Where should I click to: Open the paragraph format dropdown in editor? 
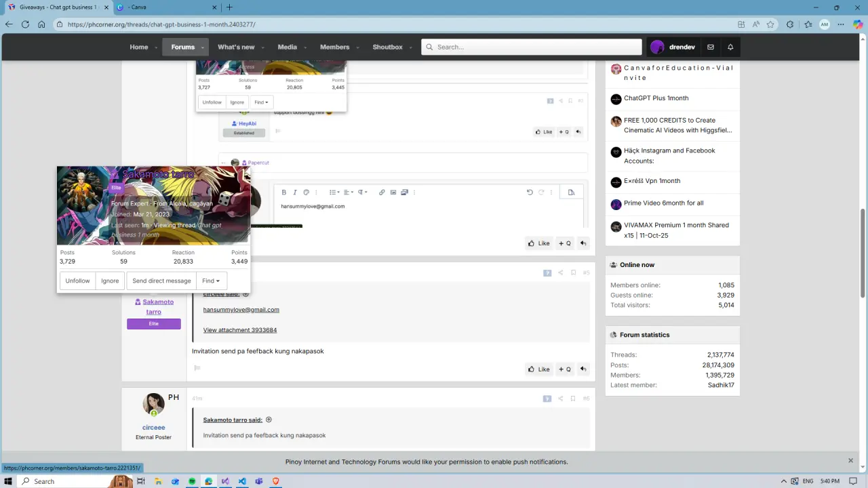click(x=362, y=192)
